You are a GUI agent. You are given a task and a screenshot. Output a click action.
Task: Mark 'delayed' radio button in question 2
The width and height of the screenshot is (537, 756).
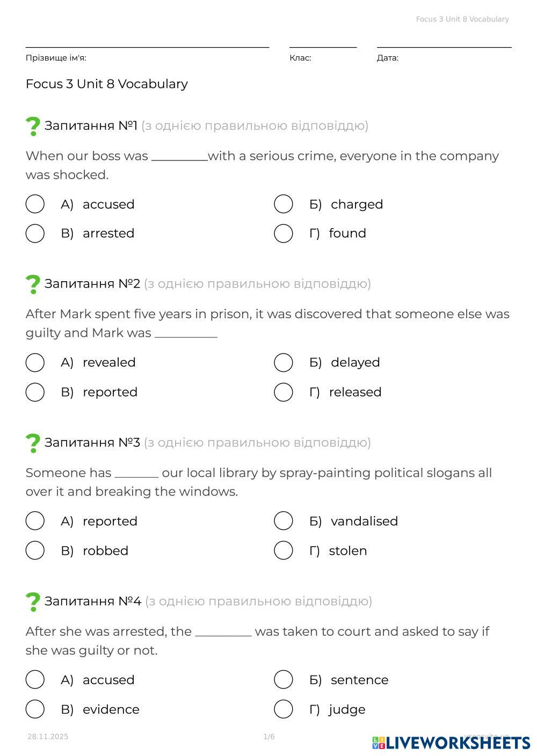click(284, 363)
